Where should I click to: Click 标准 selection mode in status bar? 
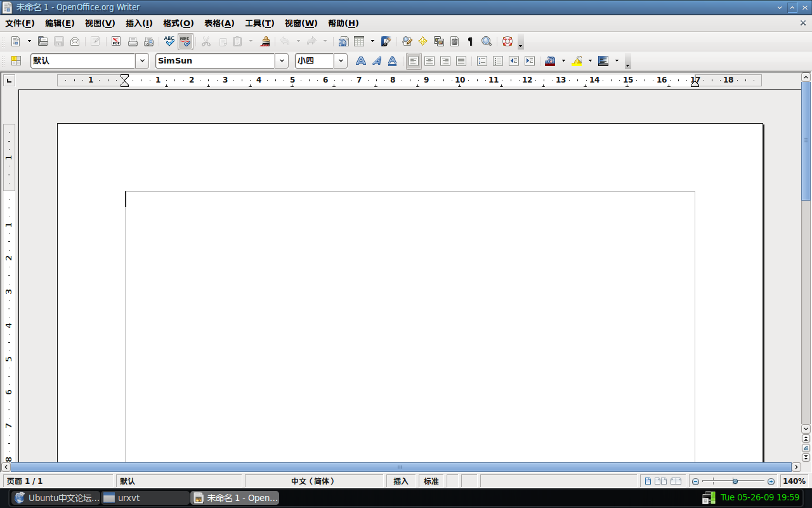[x=431, y=481]
